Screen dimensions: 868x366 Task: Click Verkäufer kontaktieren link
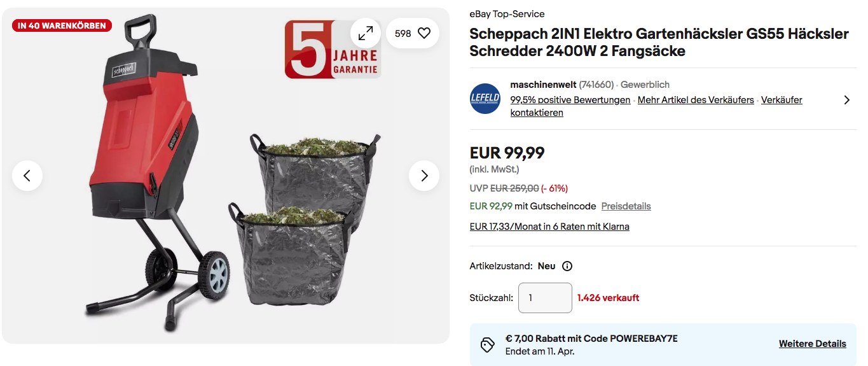tap(656, 106)
